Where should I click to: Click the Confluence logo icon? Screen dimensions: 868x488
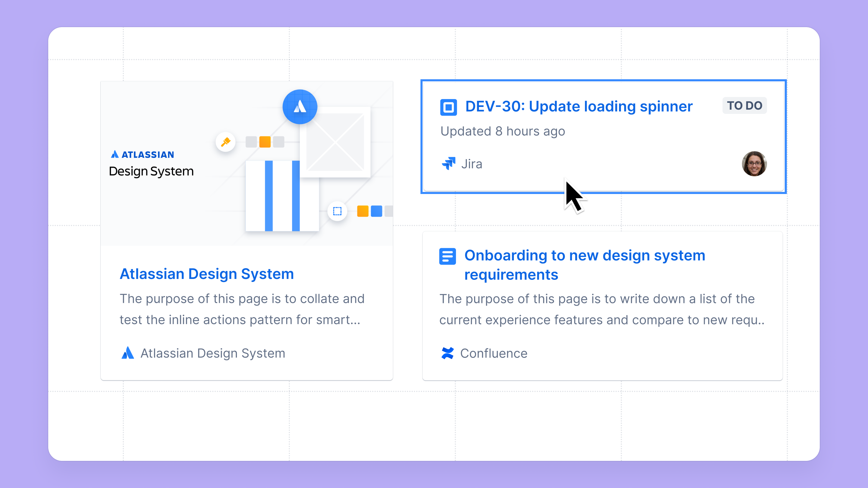coord(448,353)
